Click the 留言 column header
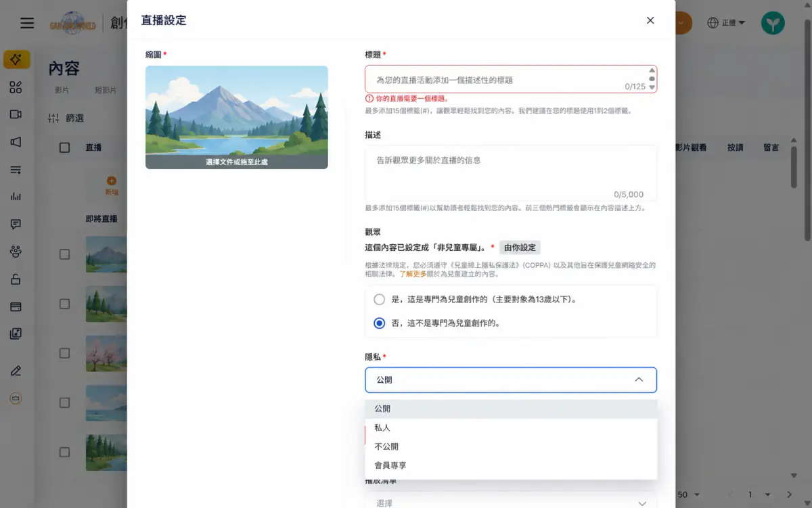 click(771, 147)
